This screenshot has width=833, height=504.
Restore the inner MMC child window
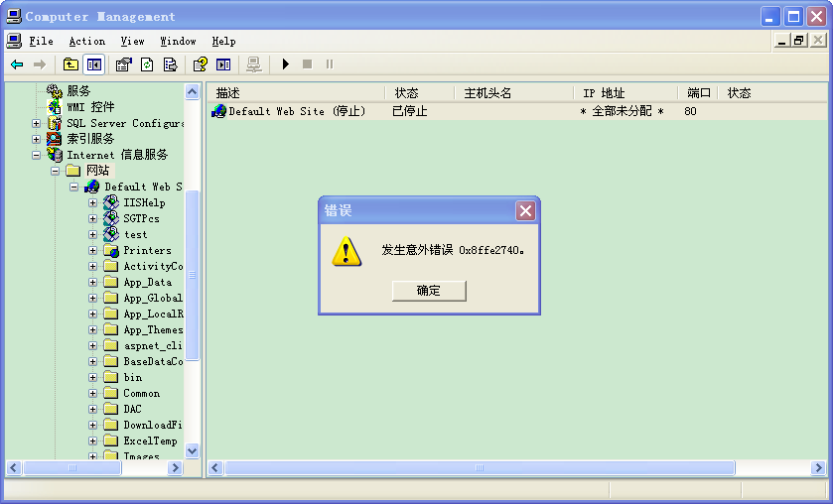pyautogui.click(x=798, y=41)
